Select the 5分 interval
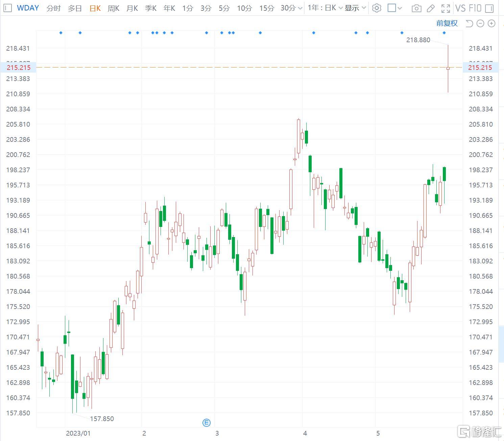 pyautogui.click(x=223, y=8)
